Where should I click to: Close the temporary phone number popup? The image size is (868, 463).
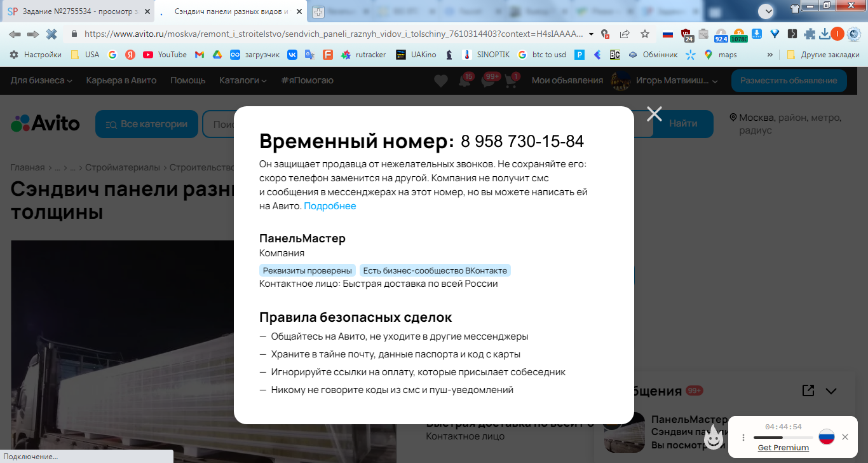[x=654, y=114]
